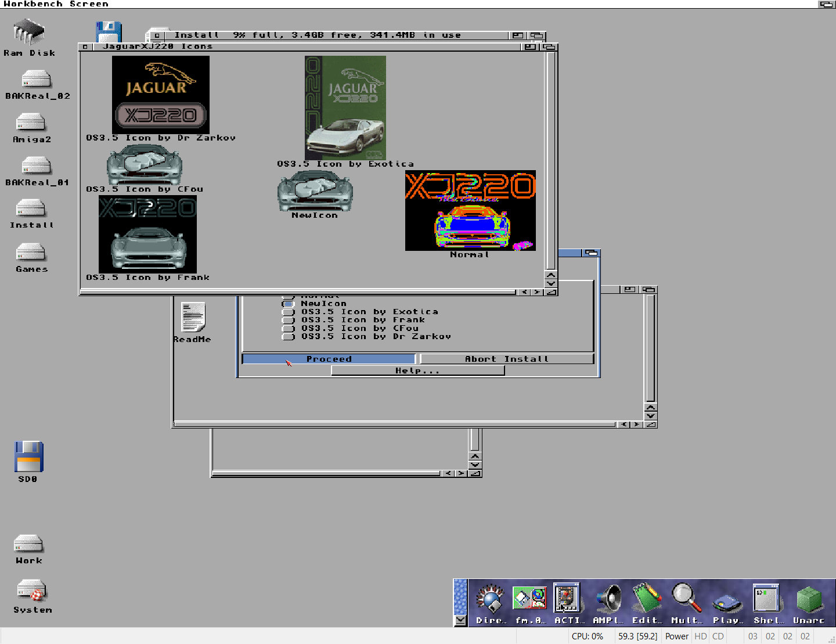Screen dimensions: 836x644
Task: Select the Normal XJ220 colorful image
Action: pos(470,210)
